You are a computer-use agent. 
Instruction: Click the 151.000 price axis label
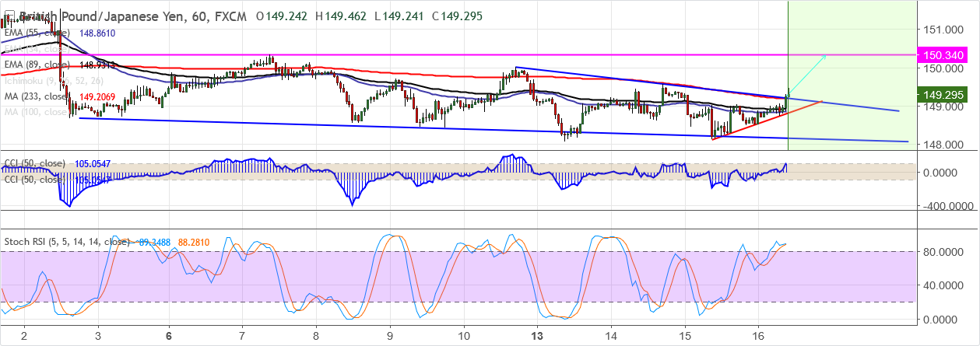[944, 30]
